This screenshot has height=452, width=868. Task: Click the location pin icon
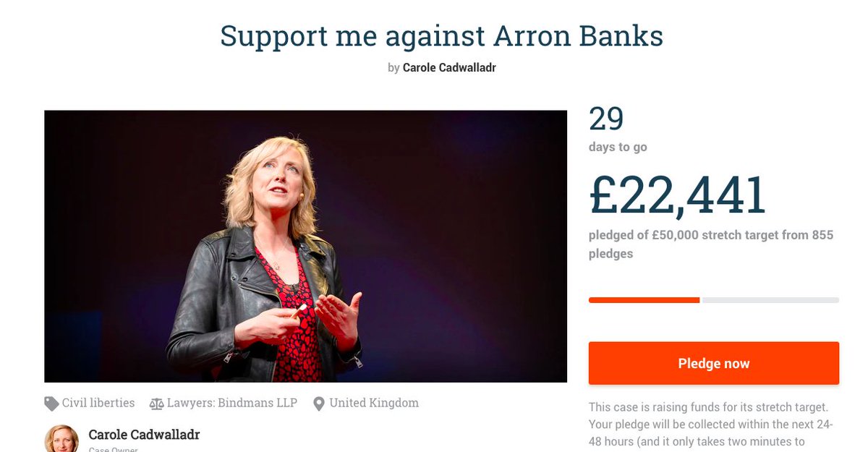point(319,404)
